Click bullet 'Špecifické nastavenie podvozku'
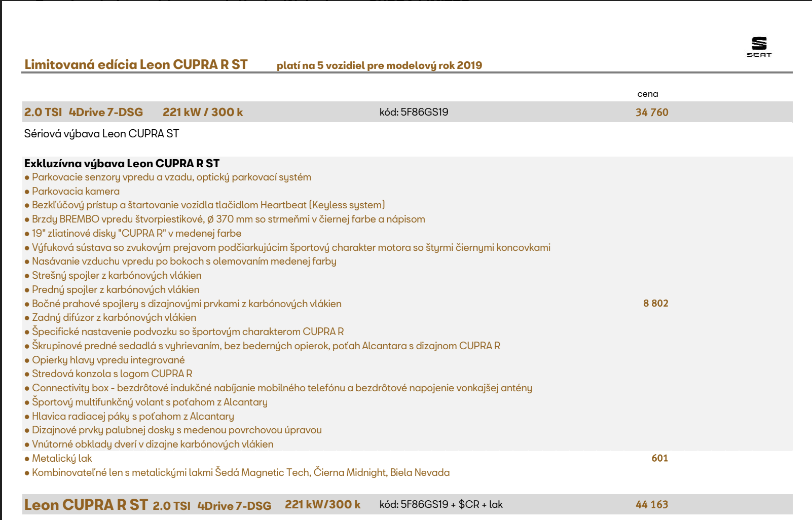812x520 pixels. [x=184, y=332]
